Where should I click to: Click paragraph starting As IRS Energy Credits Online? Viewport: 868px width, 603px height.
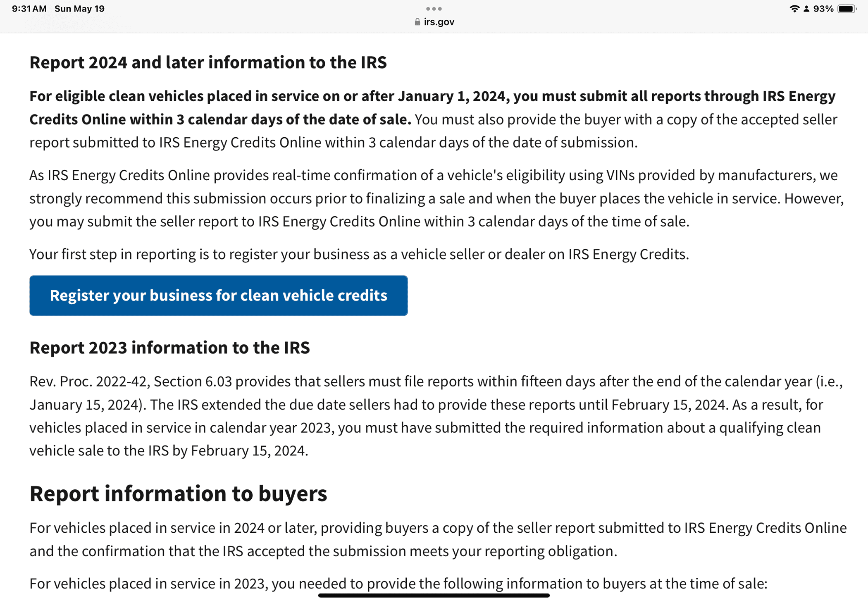(x=434, y=198)
